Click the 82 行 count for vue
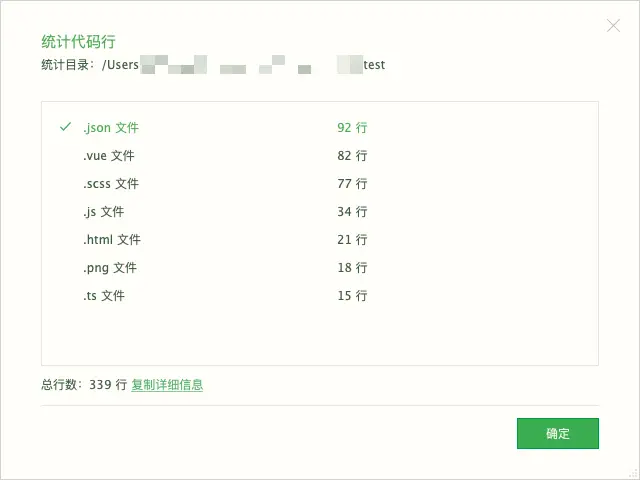This screenshot has width=640, height=480. pos(352,156)
